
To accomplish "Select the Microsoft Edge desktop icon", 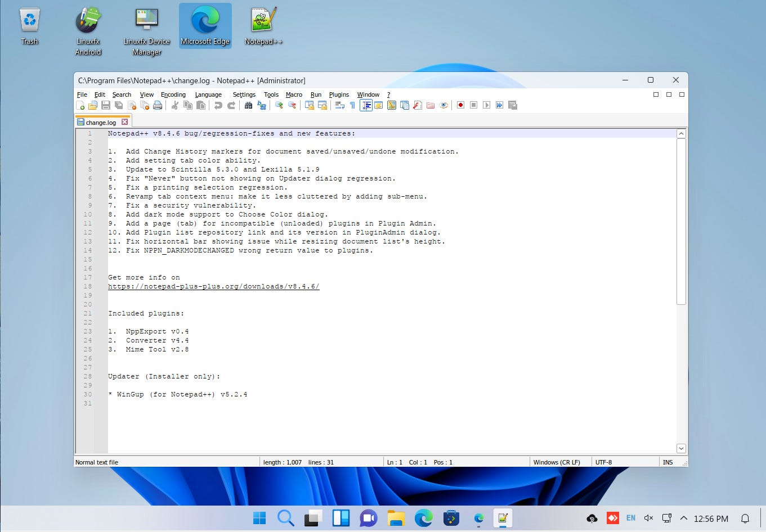I will [205, 26].
